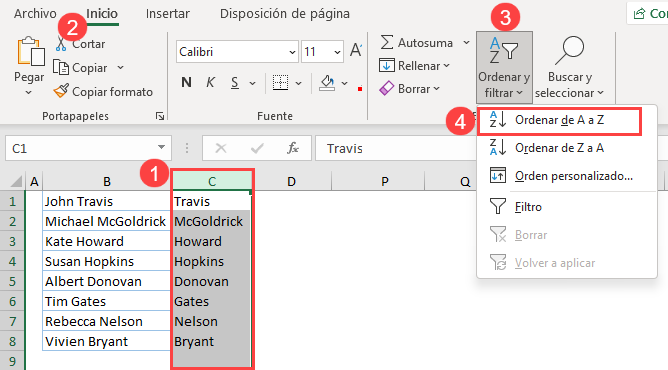The width and height of the screenshot is (668, 370).
Task: Click formula bar containing Travis
Action: pyautogui.click(x=396, y=148)
